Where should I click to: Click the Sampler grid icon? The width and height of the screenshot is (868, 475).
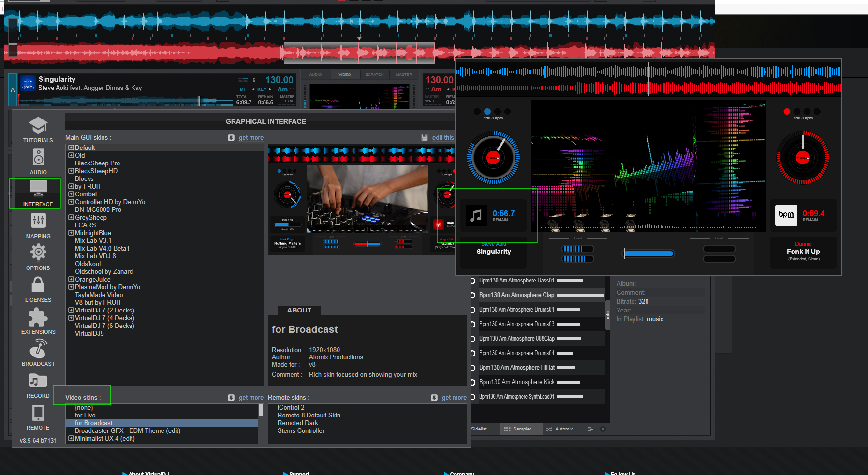coord(507,429)
